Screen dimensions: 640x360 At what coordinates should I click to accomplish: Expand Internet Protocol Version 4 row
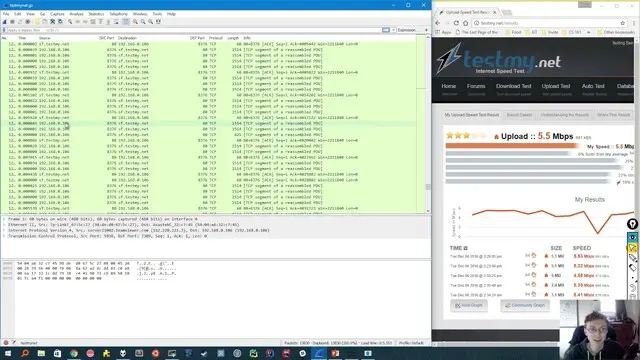pyautogui.click(x=4, y=231)
